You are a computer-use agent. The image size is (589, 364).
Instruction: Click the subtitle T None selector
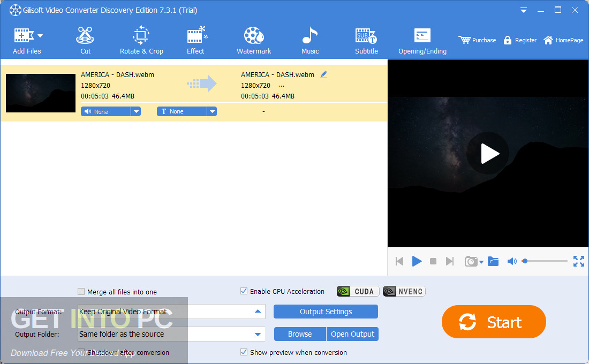point(182,111)
